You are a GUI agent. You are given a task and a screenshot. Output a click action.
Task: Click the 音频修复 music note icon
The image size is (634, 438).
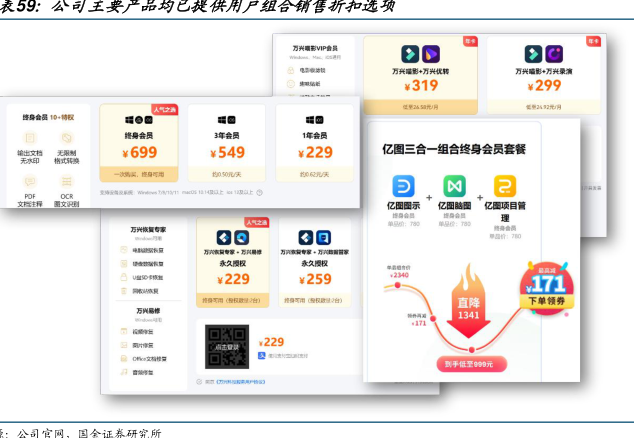point(124,372)
